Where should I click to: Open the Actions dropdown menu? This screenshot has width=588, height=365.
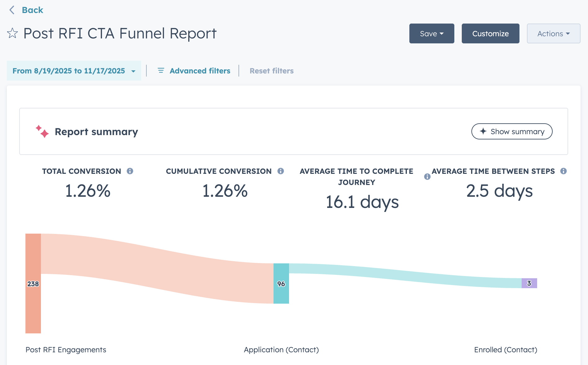(x=554, y=33)
